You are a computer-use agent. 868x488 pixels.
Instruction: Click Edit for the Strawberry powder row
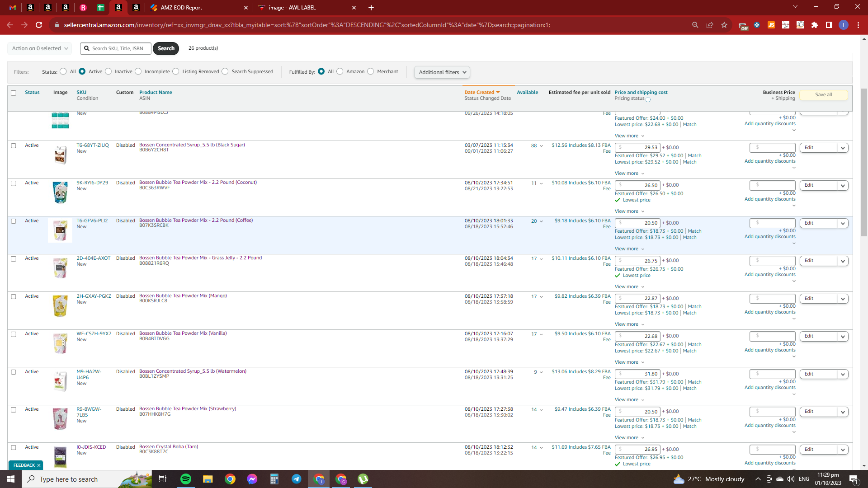pyautogui.click(x=819, y=412)
